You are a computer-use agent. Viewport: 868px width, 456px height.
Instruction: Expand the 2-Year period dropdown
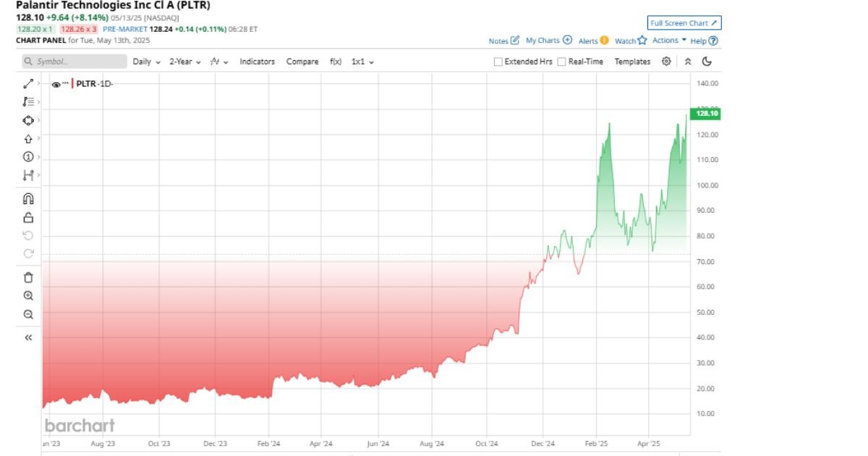point(184,62)
